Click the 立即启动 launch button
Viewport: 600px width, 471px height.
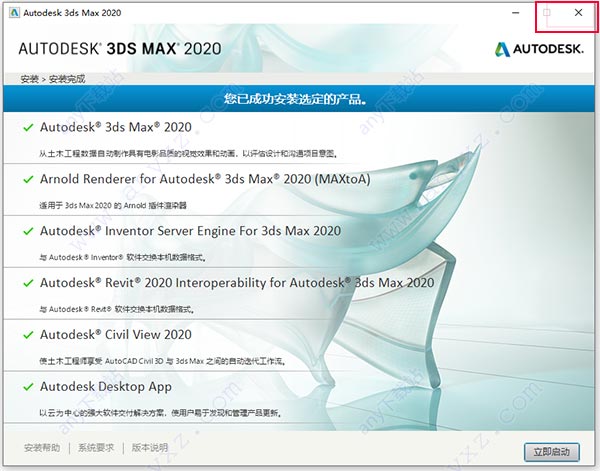(x=551, y=452)
